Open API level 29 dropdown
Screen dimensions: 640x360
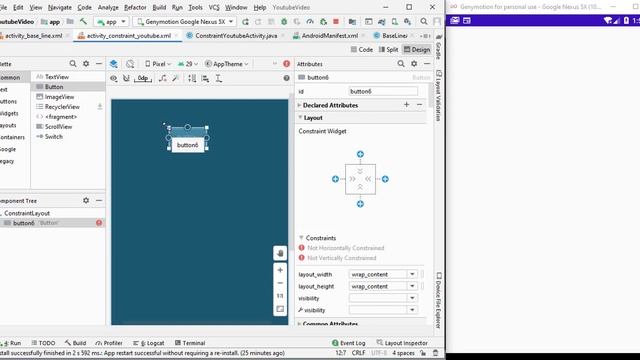click(188, 64)
